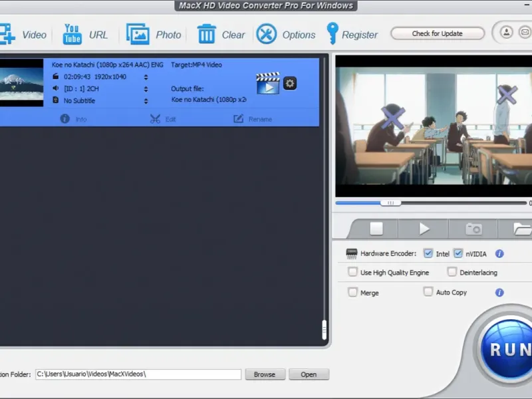Click the Hardware Encoder info icon
The image size is (532, 399).
coord(499,253)
